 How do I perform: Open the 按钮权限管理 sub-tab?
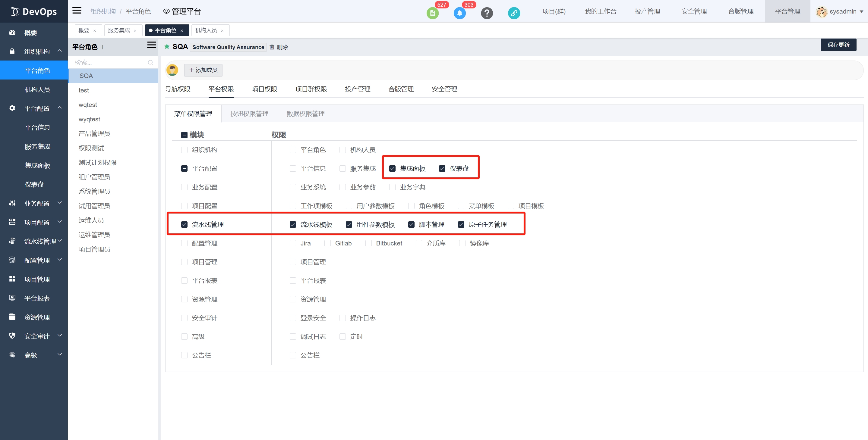click(249, 114)
